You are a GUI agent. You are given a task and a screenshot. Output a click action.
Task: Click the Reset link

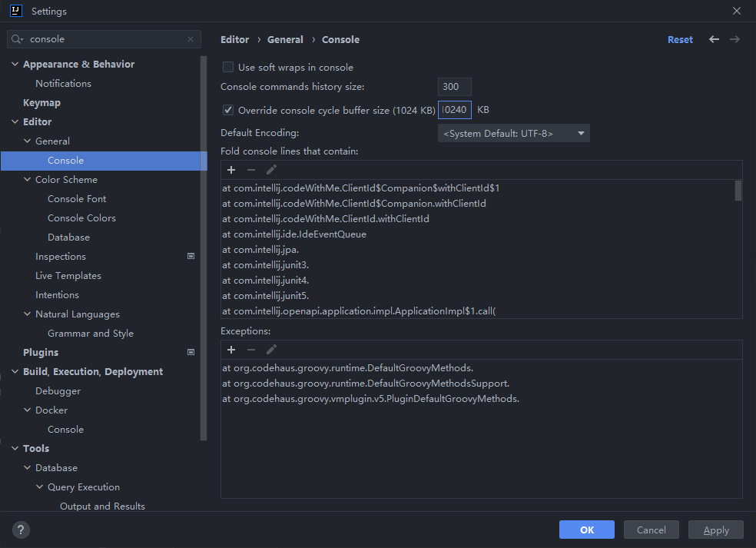coord(680,39)
